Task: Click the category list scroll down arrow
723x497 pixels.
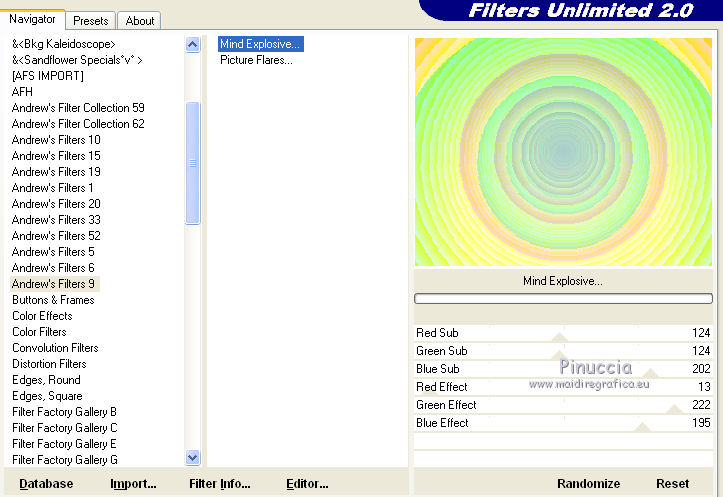Action: click(x=193, y=457)
